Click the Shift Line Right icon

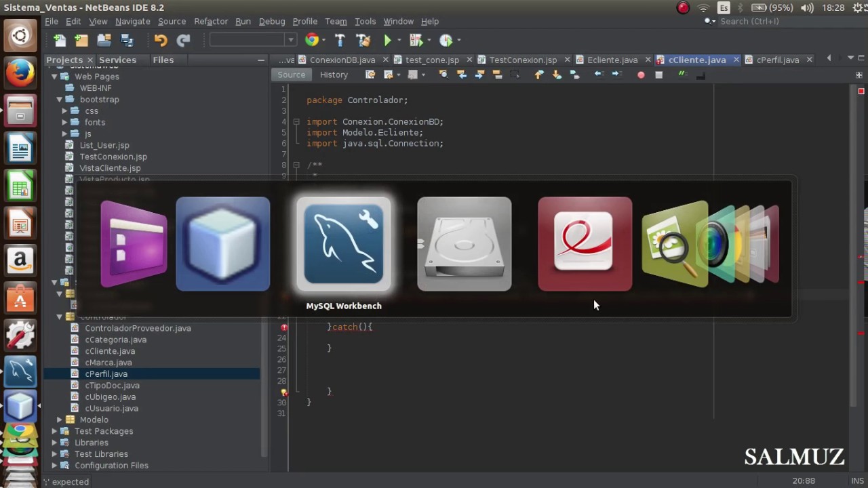(x=616, y=75)
